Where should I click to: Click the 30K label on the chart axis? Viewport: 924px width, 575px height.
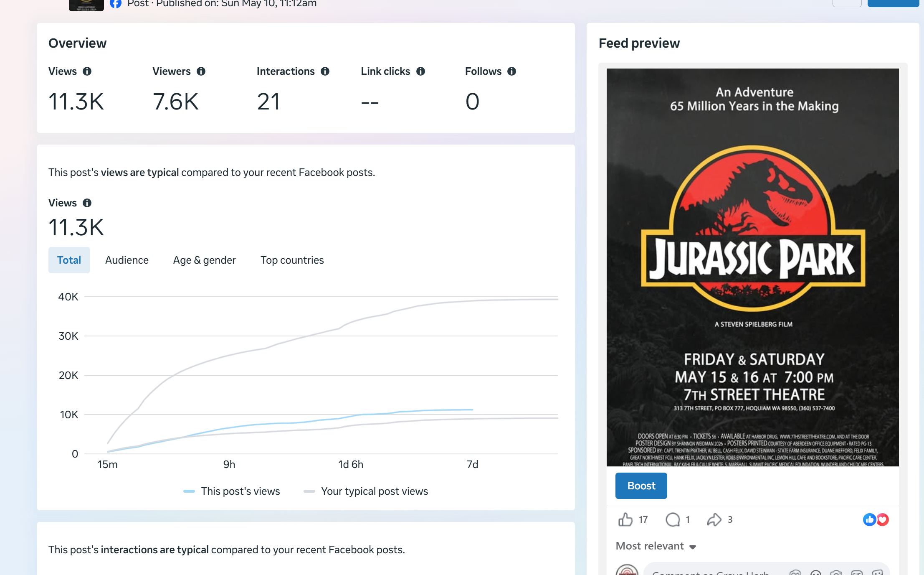click(68, 336)
